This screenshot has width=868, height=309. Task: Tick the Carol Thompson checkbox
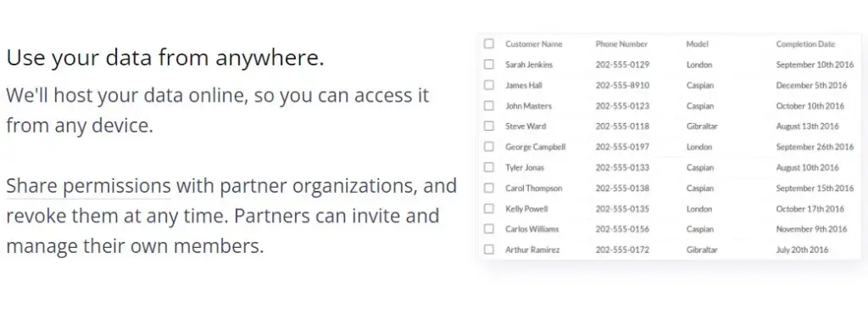[488, 188]
